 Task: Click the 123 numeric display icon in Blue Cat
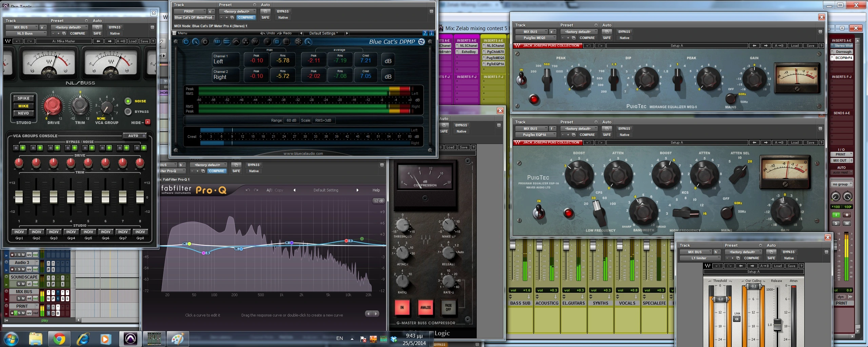[x=217, y=42]
